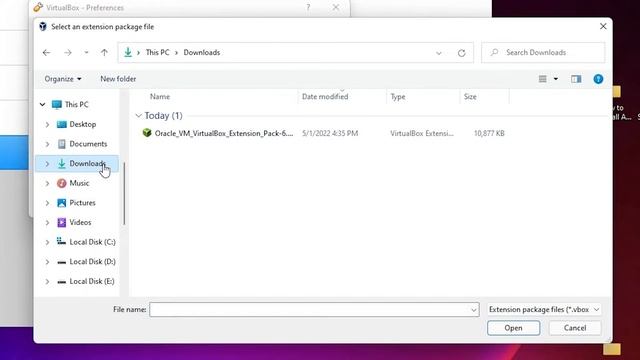Expand the Documents tree node
Image resolution: width=640 pixels, height=360 pixels.
coord(47,144)
